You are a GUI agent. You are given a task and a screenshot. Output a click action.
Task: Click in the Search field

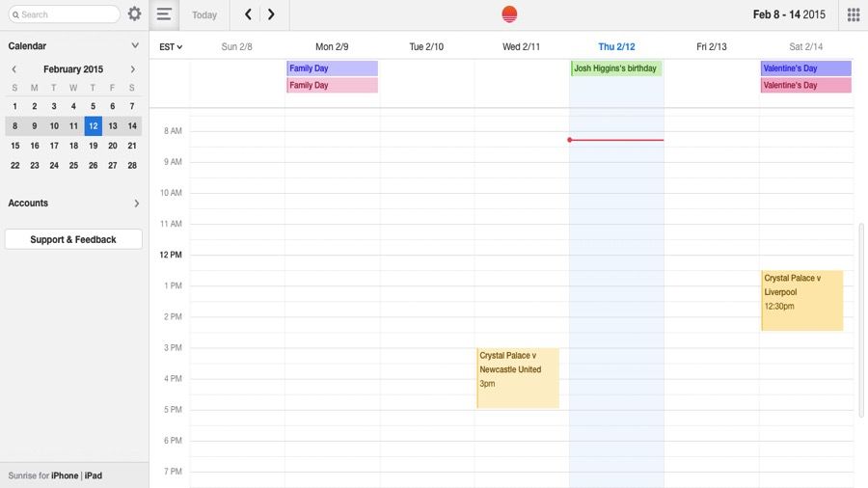[68, 14]
